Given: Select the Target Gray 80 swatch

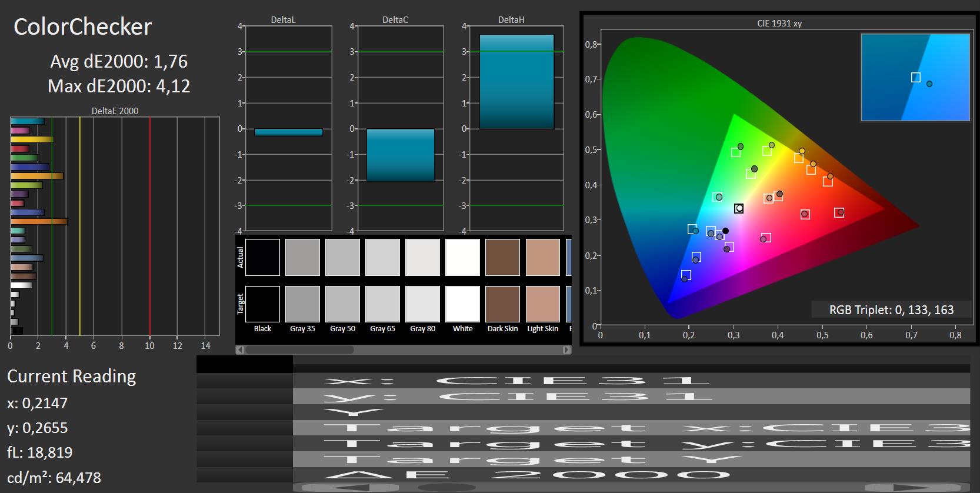Looking at the screenshot, I should tap(422, 304).
